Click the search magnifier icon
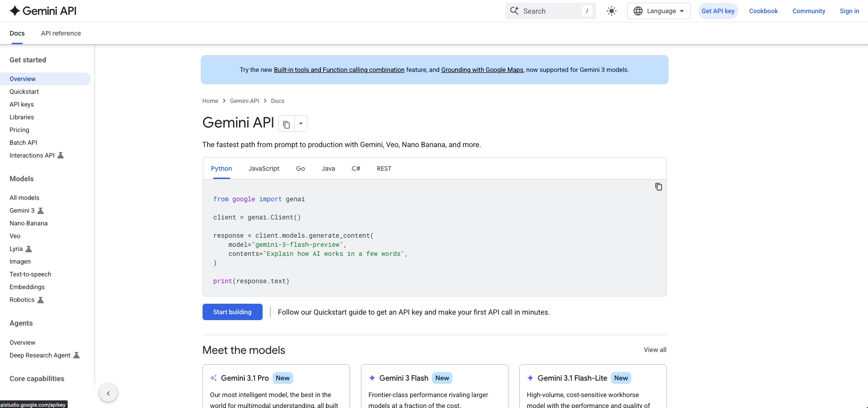The width and height of the screenshot is (868, 408). [514, 11]
